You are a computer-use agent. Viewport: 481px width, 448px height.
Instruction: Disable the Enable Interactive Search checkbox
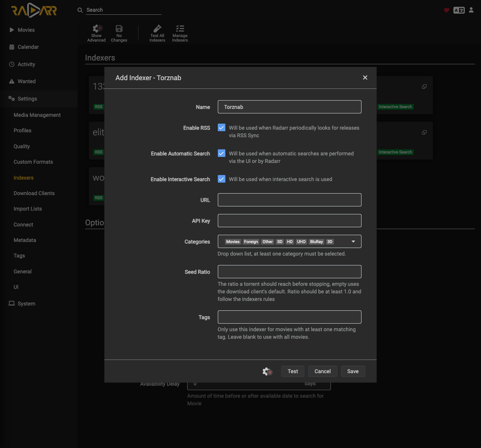pos(222,179)
